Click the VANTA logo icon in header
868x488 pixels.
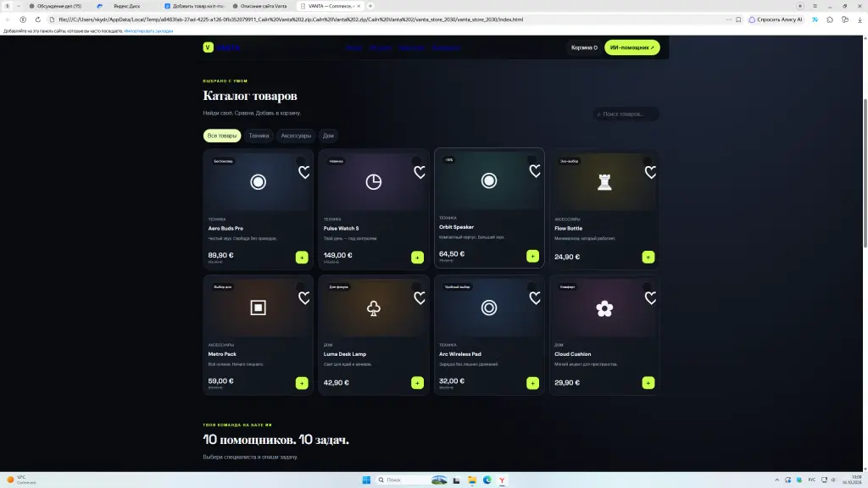tap(209, 47)
